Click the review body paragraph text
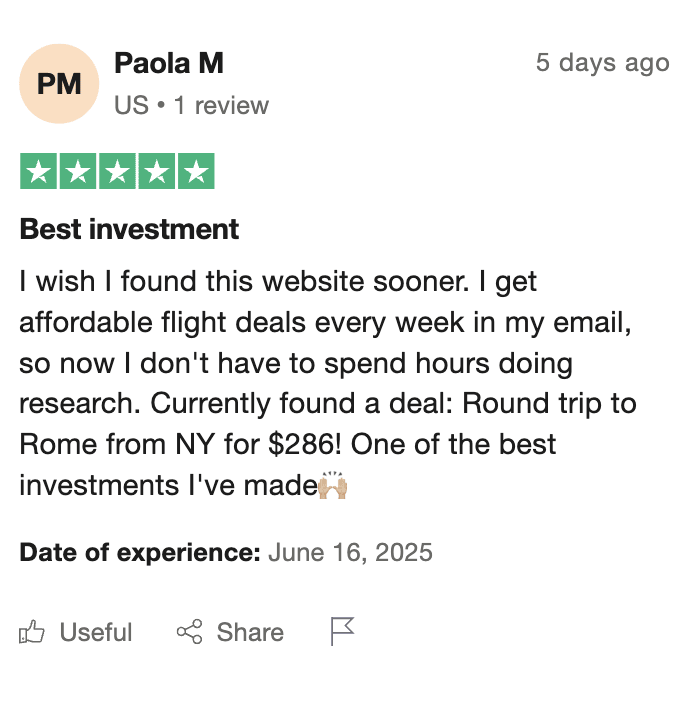This screenshot has height=710, width=686. click(328, 383)
